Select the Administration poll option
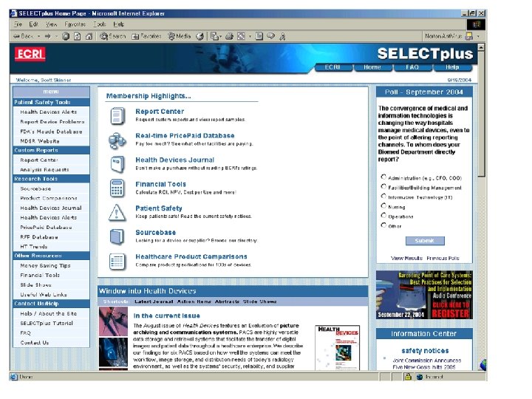This screenshot has height=399, width=532. [x=383, y=177]
